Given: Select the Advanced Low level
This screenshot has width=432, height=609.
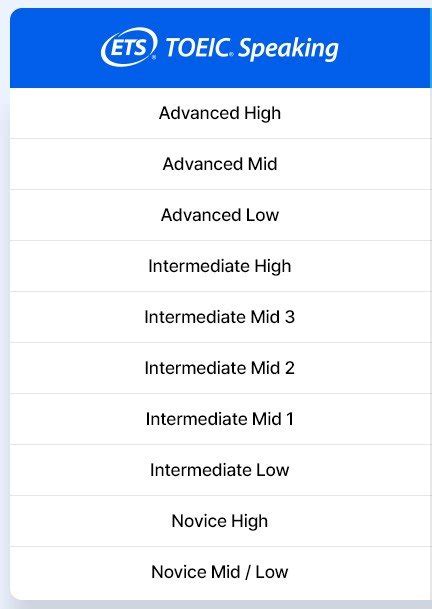Looking at the screenshot, I should 221,215.
